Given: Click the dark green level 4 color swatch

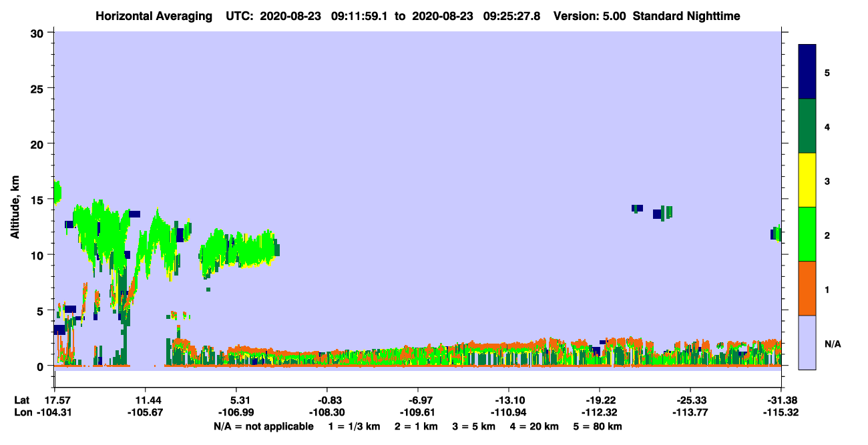Looking at the screenshot, I should 807,126.
